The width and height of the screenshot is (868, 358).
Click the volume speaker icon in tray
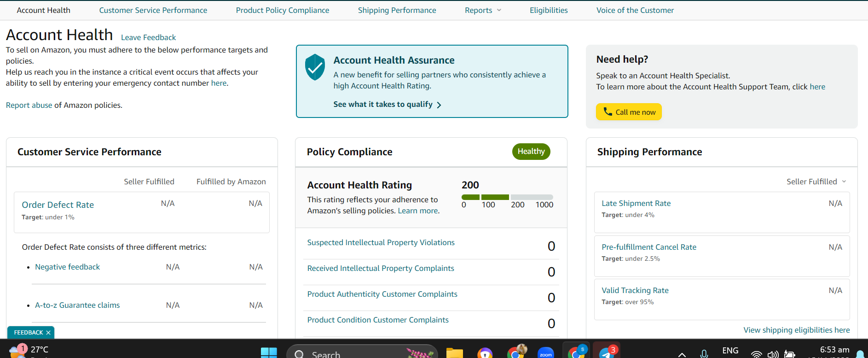point(773,354)
